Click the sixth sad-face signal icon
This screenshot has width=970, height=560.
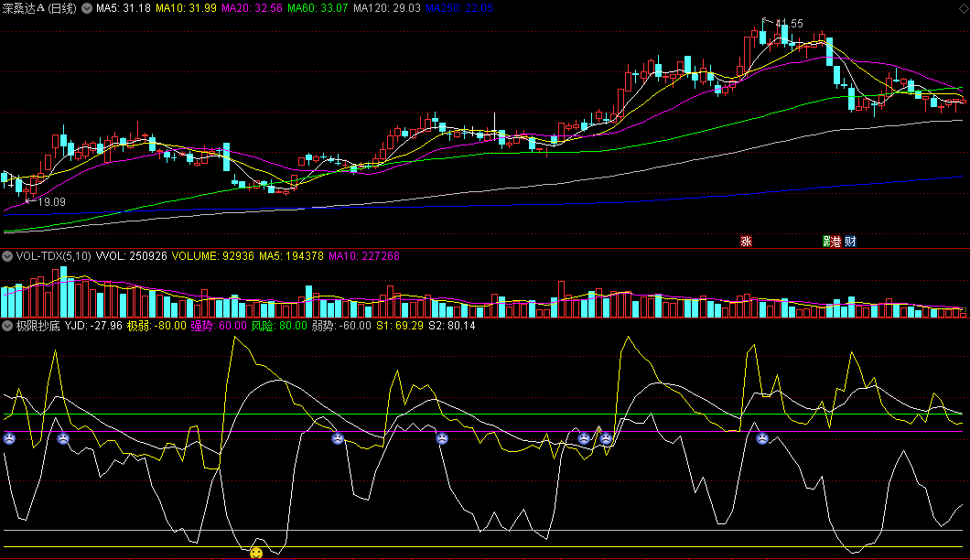tap(606, 438)
